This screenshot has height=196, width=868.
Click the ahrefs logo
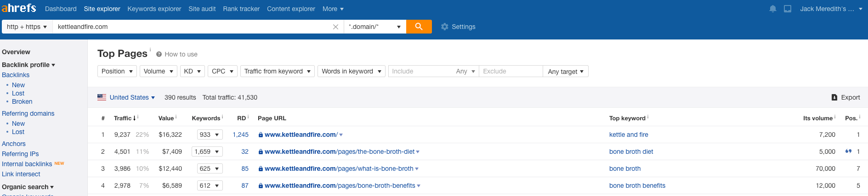(19, 8)
